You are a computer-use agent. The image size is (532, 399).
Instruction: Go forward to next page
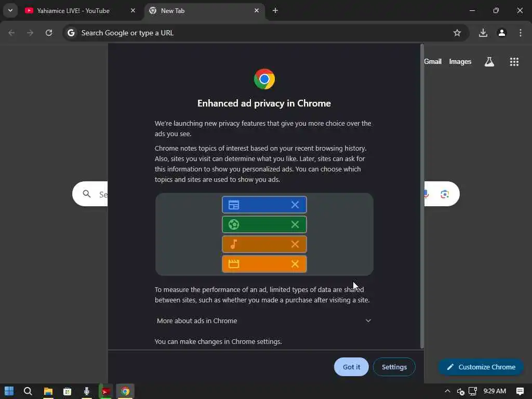coord(30,33)
